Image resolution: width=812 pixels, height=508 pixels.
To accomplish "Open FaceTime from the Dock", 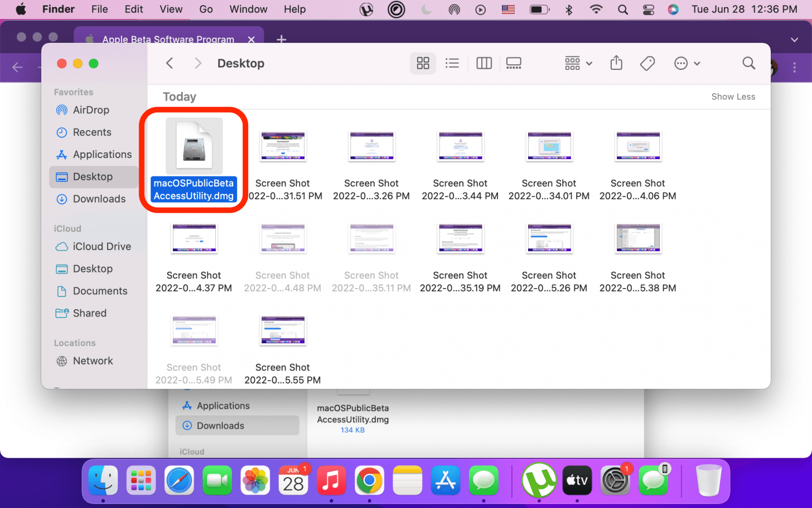I will [x=217, y=480].
